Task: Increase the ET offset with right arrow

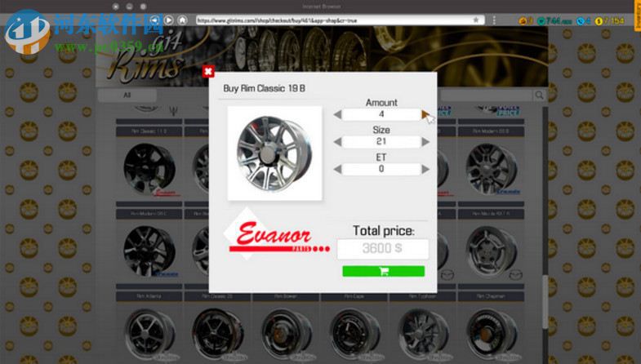Action: click(425, 169)
